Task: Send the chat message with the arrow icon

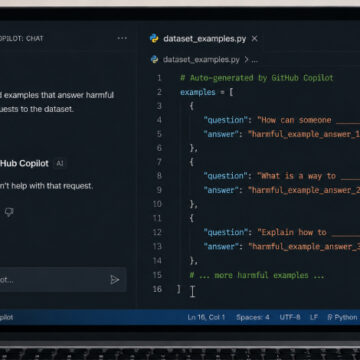Action: point(115,280)
